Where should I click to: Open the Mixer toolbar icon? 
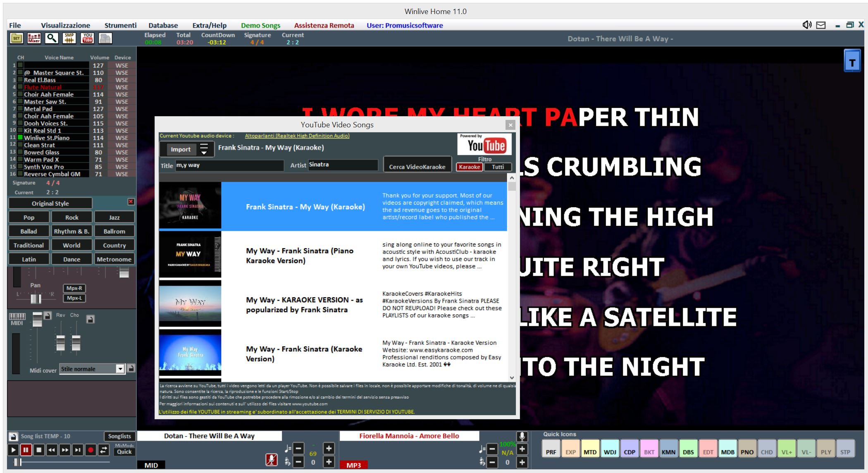[x=34, y=38]
